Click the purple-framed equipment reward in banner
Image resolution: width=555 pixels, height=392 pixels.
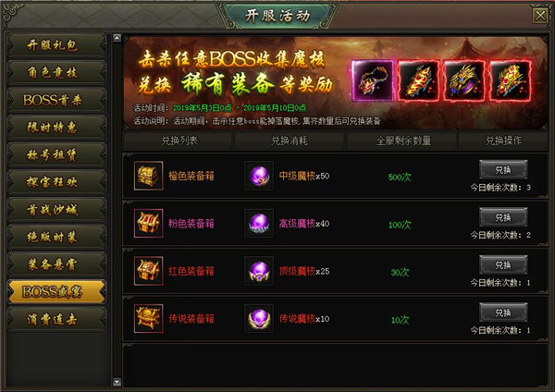(x=373, y=80)
